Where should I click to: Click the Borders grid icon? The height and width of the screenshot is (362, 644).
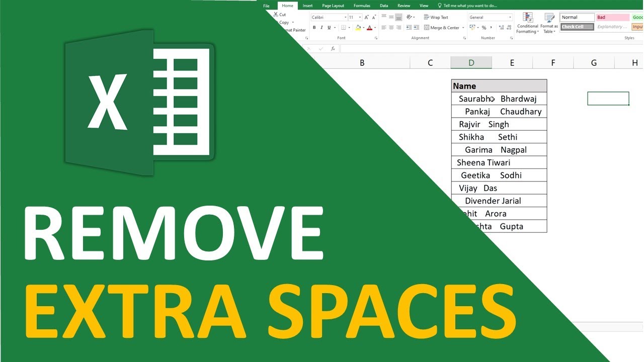point(343,28)
